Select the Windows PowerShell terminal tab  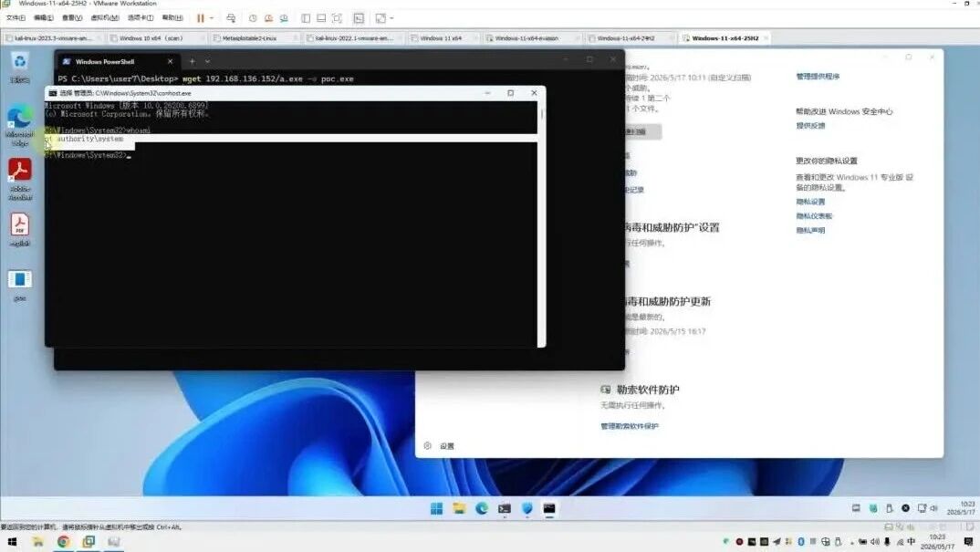point(105,61)
